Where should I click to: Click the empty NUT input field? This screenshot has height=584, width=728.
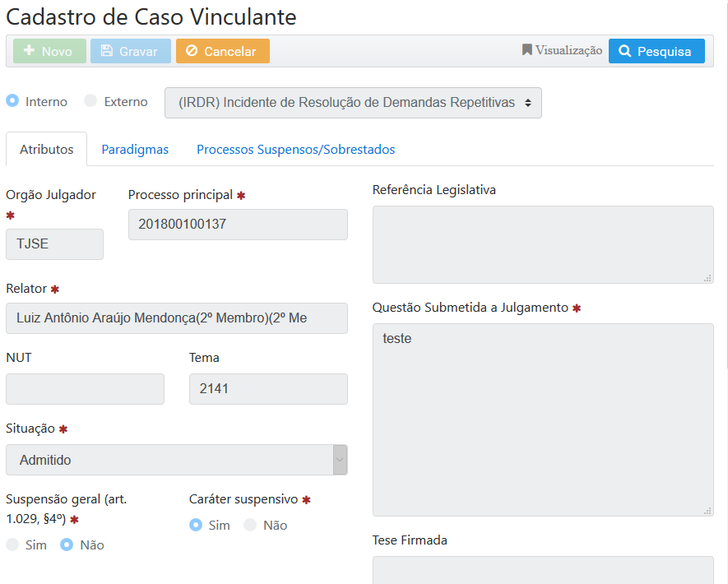coord(85,389)
